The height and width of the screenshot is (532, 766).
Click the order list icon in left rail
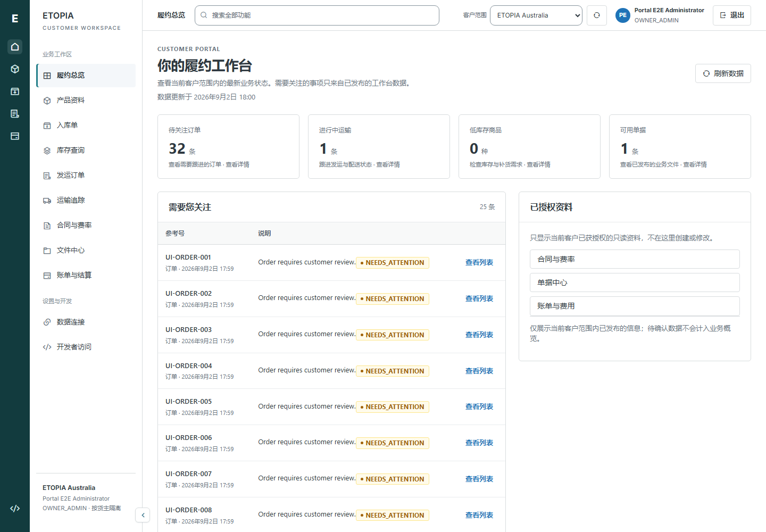[15, 114]
